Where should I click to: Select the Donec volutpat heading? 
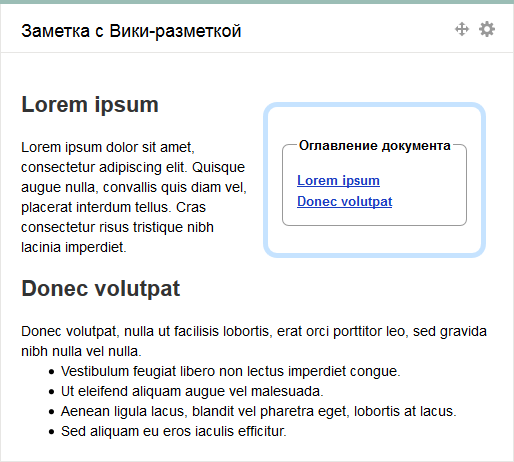click(101, 288)
